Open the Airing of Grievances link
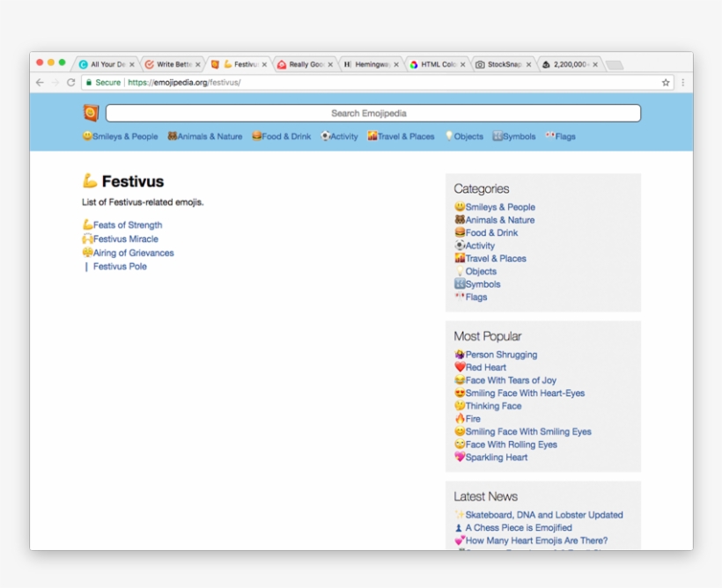The image size is (722, 588). 133,253
